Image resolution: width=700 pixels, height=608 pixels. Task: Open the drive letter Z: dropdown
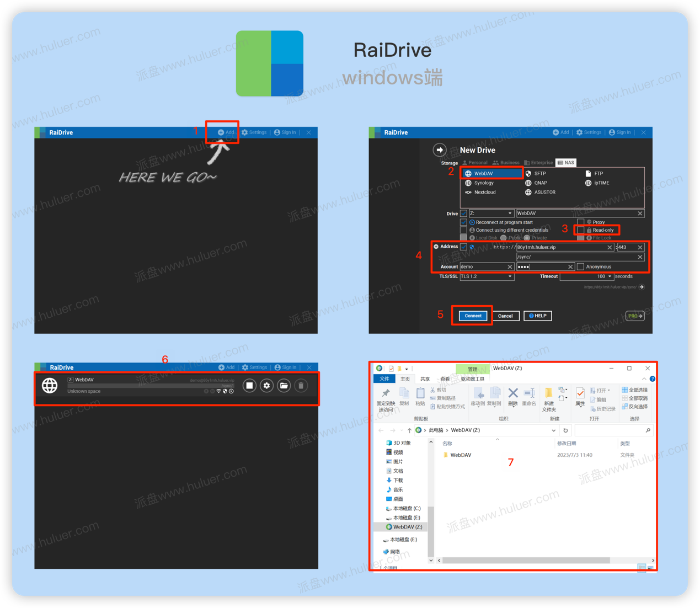click(x=491, y=214)
